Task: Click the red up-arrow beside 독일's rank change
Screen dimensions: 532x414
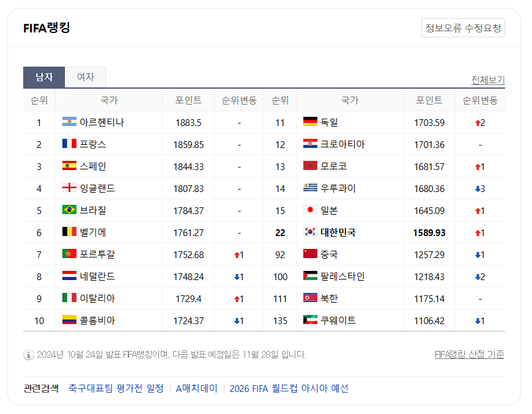Action: 478,122
